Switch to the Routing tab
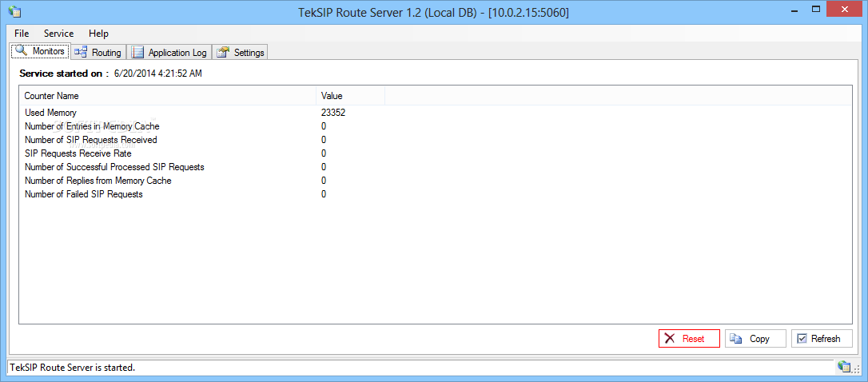The height and width of the screenshot is (382, 868). (99, 53)
